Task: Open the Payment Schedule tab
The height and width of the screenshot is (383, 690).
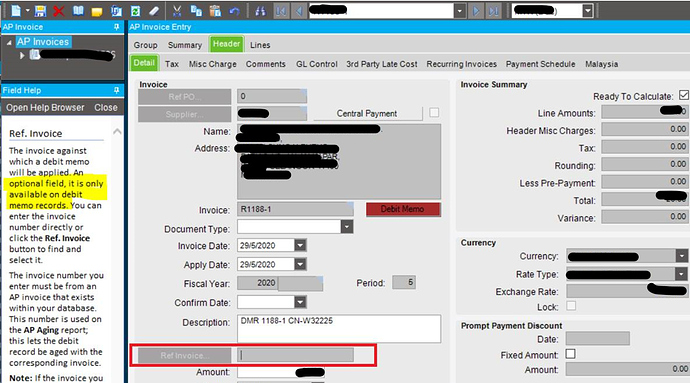Action: click(540, 64)
